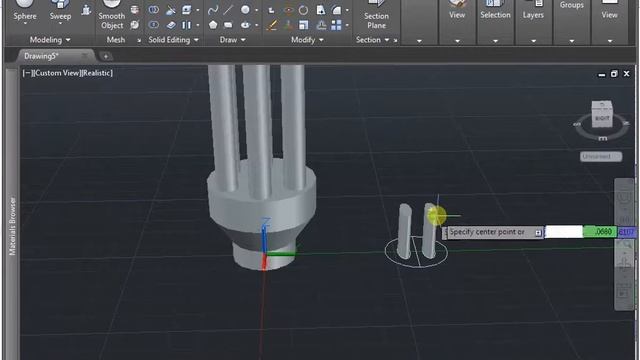
Task: Open the Fillet flyout arrow
Action: (347, 10)
